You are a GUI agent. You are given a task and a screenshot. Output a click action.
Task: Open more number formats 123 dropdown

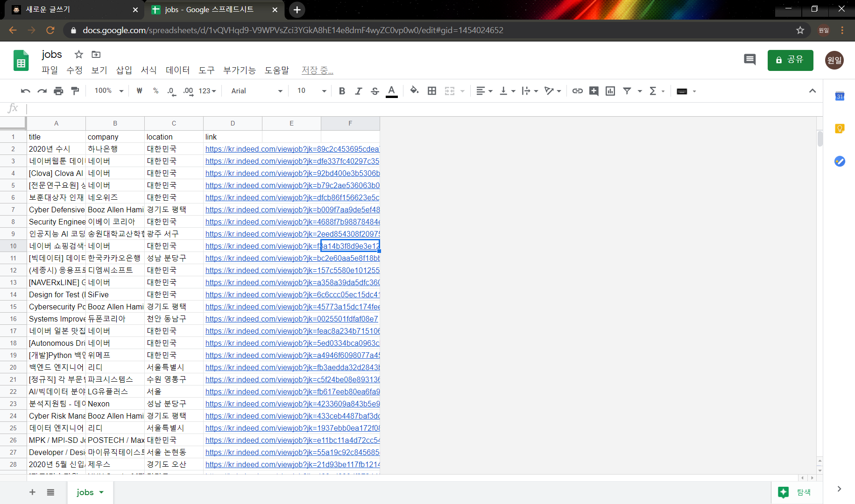tap(207, 91)
